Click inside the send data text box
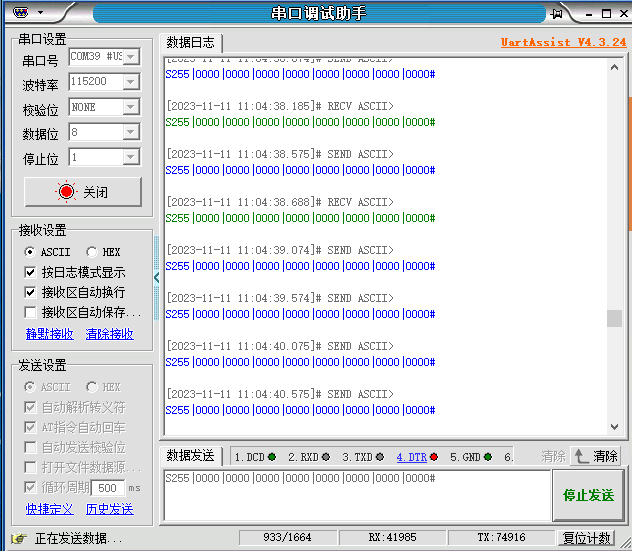The image size is (632, 551). point(357,495)
